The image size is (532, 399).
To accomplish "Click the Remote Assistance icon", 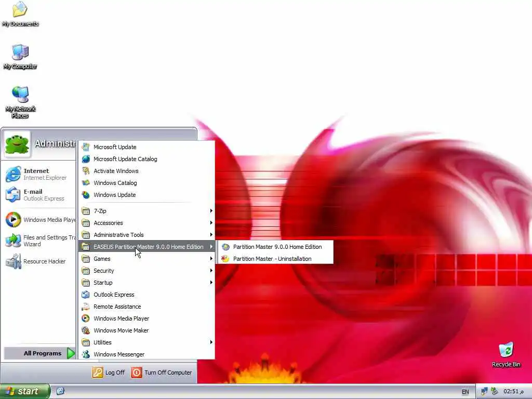I will (x=86, y=307).
